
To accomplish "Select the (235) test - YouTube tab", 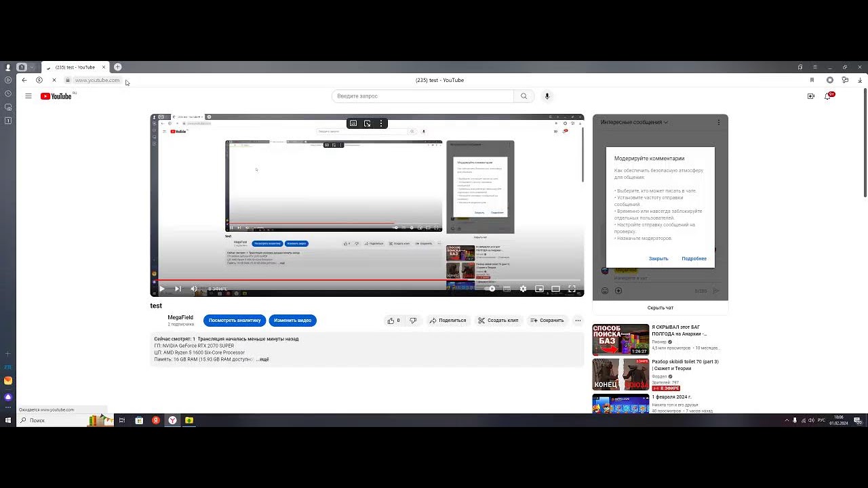I will [x=75, y=67].
